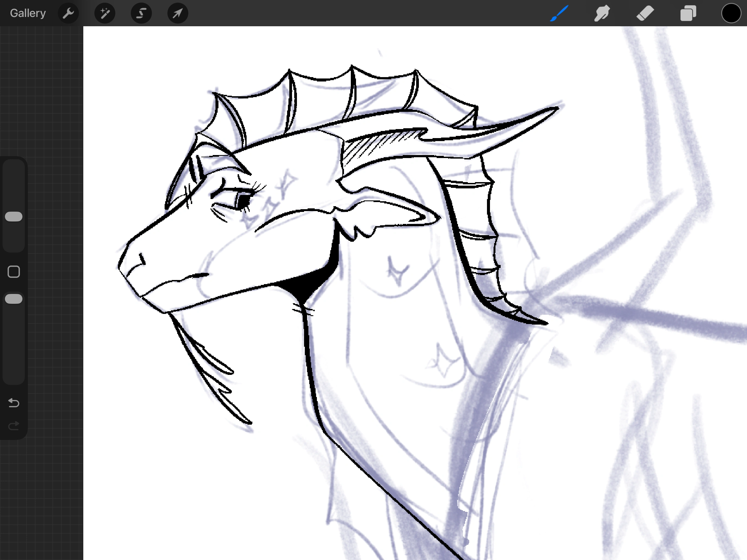Open the Layers panel
Screen dimensions: 747x560
688,13
